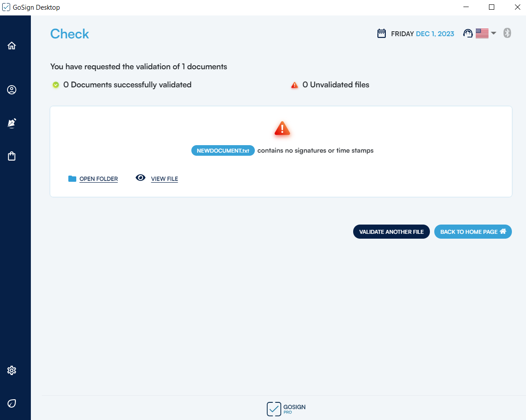Open the user profile sidebar icon
526x420 pixels.
[12, 90]
